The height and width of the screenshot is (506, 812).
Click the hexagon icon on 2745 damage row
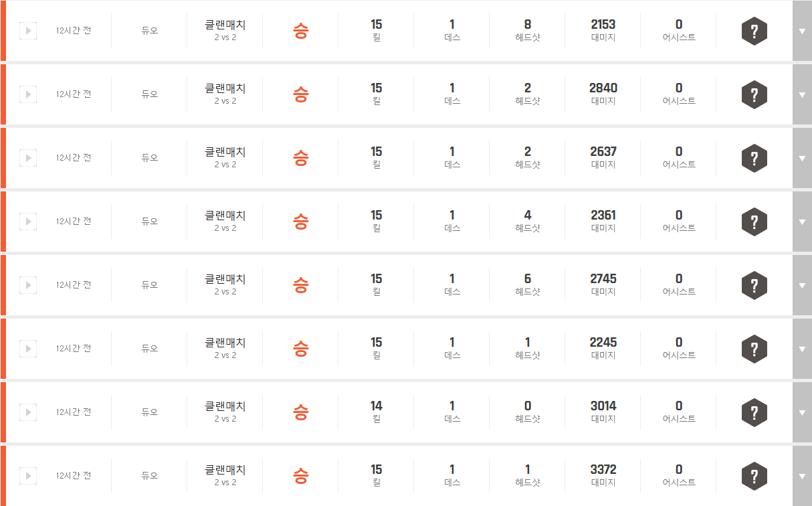click(754, 286)
